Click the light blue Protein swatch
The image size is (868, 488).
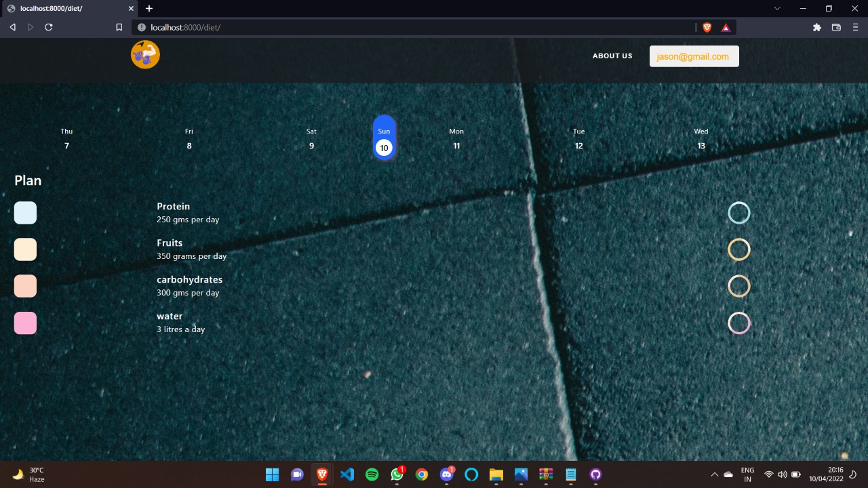click(x=25, y=213)
